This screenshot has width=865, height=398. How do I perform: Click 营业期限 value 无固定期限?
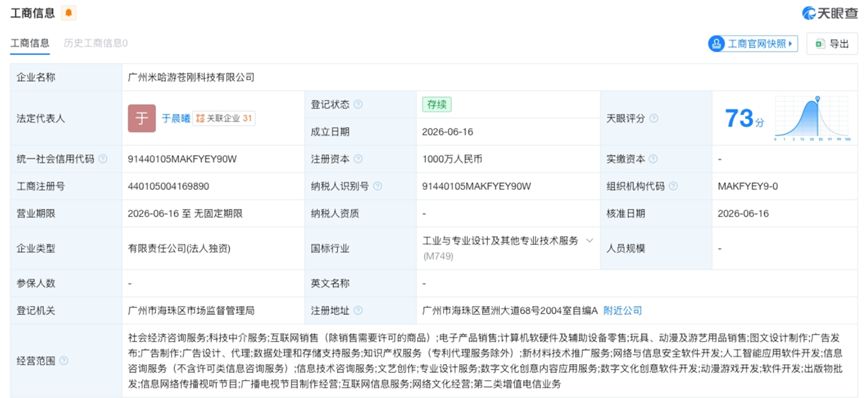click(x=217, y=213)
